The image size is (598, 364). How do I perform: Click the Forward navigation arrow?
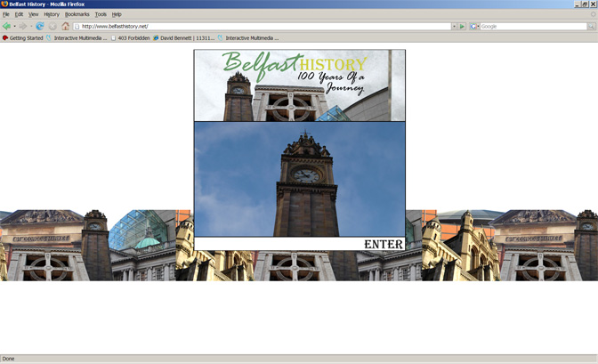click(22, 26)
